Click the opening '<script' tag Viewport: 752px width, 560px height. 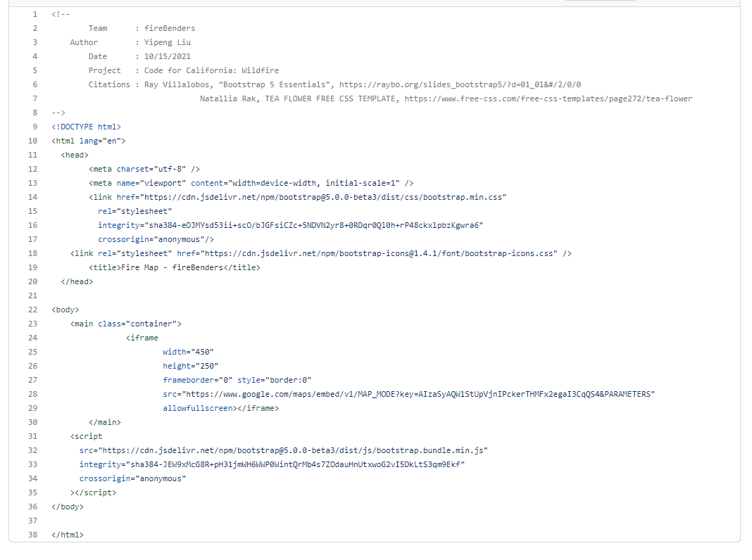[87, 436]
